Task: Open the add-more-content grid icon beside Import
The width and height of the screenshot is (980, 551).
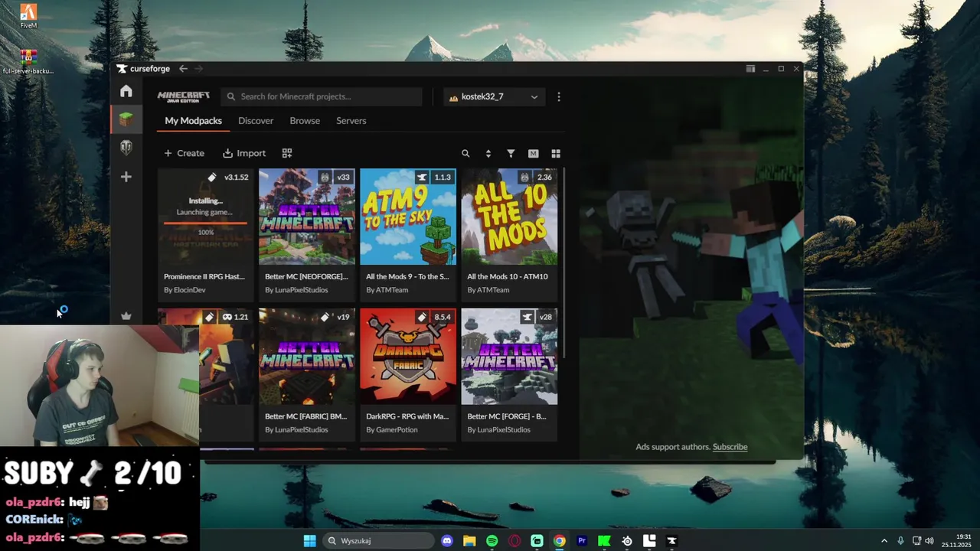Action: click(287, 153)
